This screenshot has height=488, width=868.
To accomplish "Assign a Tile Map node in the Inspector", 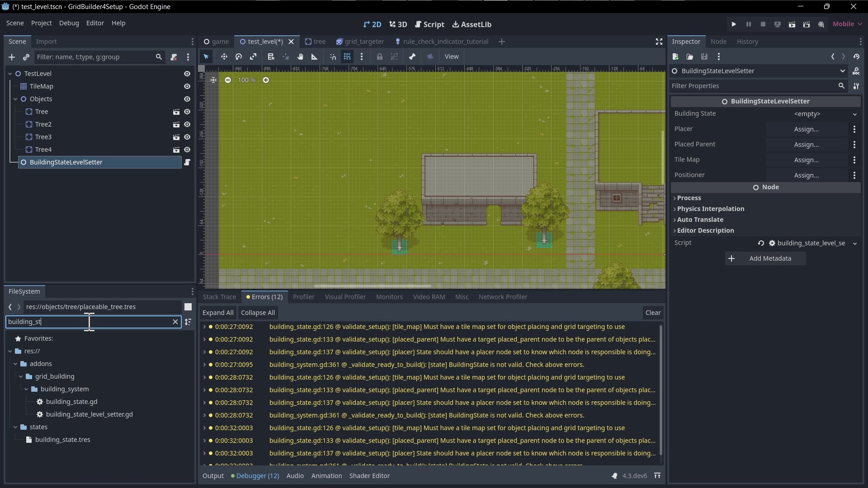I will coord(807,160).
